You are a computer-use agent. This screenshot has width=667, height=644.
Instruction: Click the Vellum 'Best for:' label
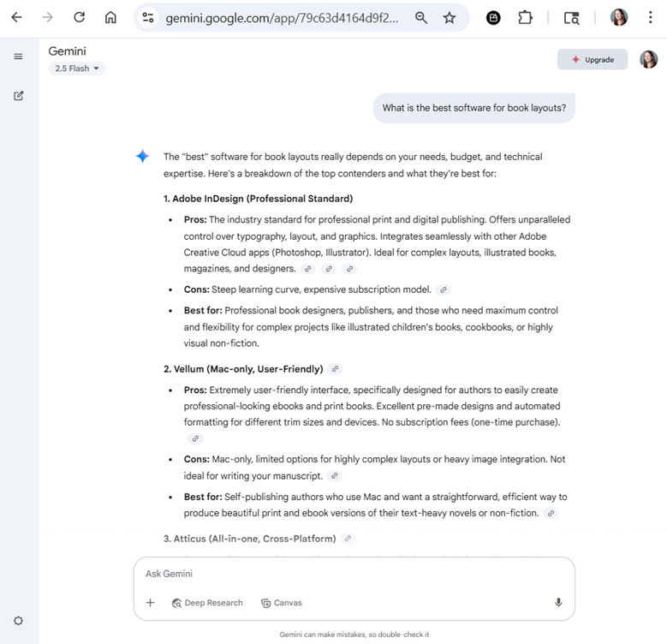click(203, 497)
